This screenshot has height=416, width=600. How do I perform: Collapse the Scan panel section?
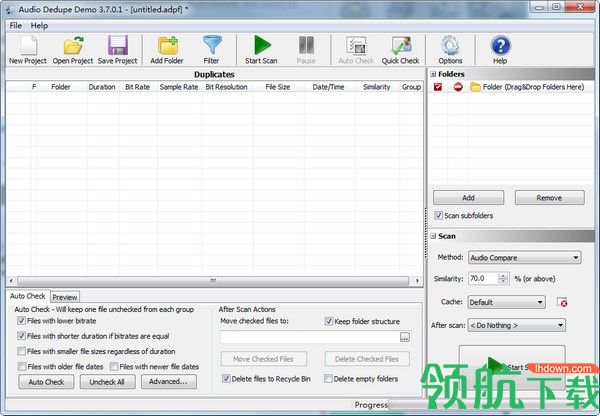[x=433, y=236]
